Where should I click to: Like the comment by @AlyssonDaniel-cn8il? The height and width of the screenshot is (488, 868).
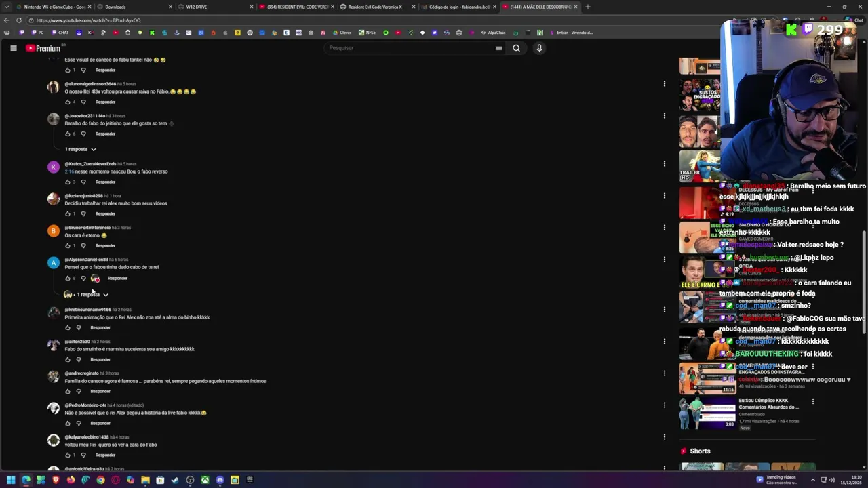[x=68, y=278]
